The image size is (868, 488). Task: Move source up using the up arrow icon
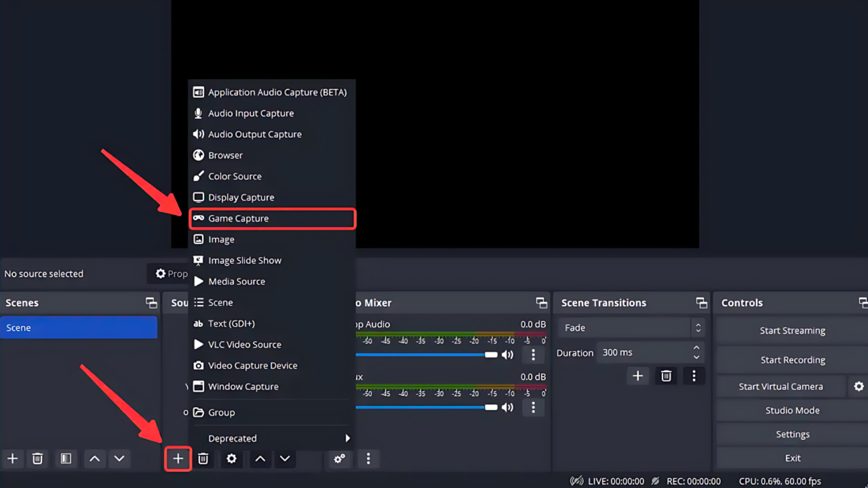click(260, 459)
